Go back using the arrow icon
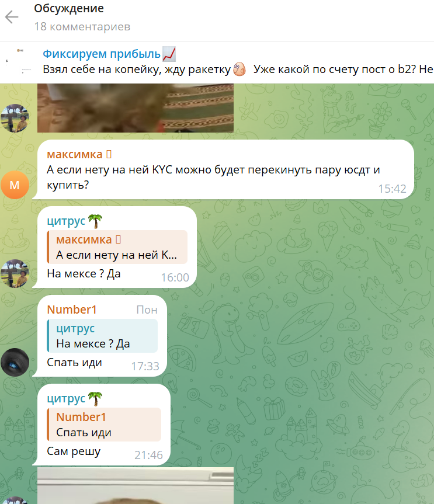Screen dimensions: 434x504 12,17
